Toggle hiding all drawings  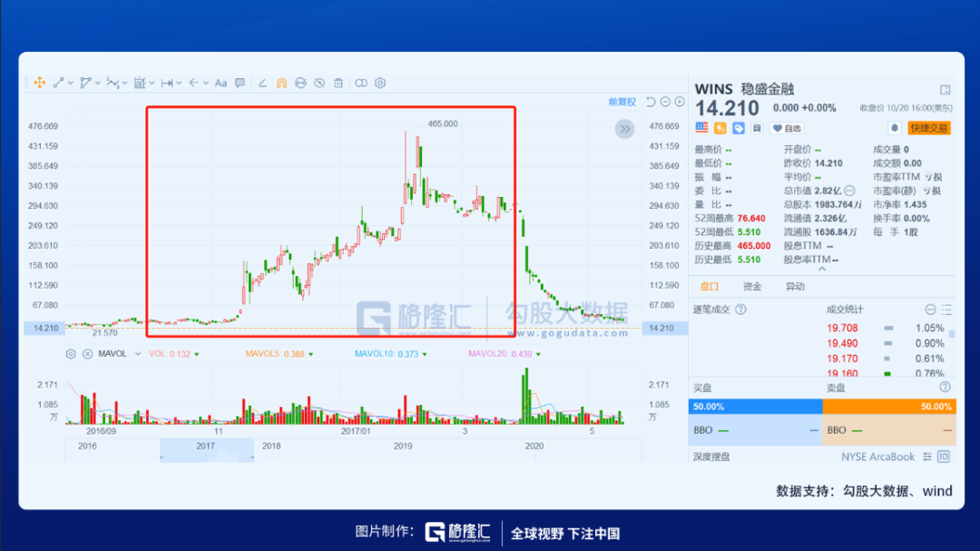(x=319, y=83)
